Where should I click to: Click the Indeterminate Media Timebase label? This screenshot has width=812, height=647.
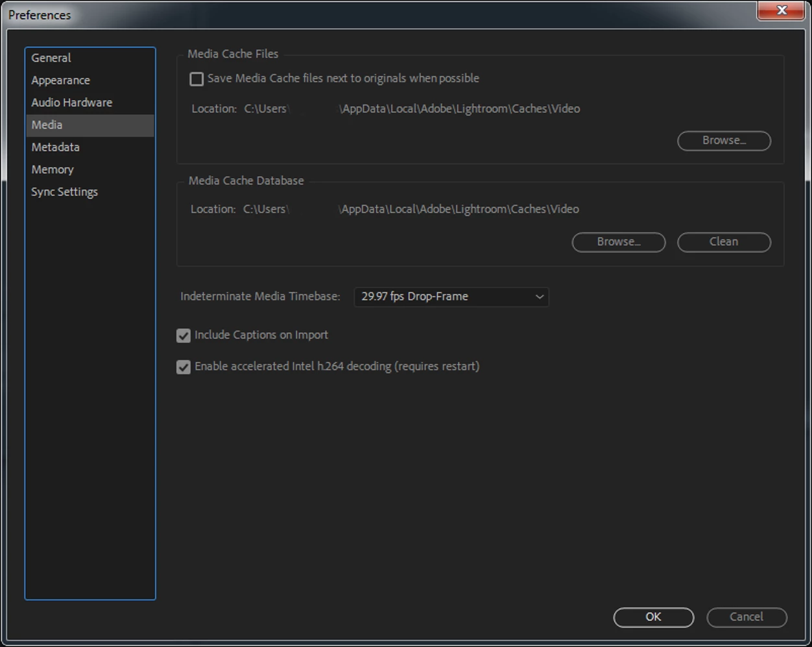(x=260, y=297)
